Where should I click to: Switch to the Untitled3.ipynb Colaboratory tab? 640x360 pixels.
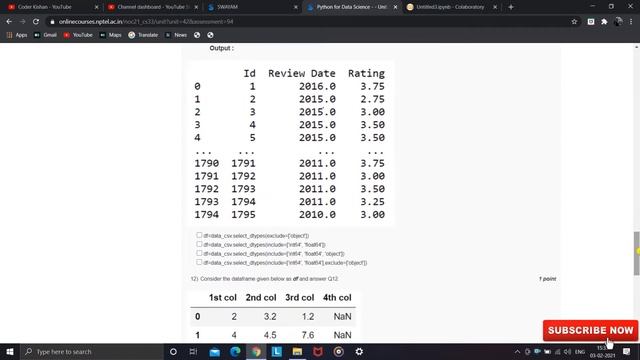[450, 7]
